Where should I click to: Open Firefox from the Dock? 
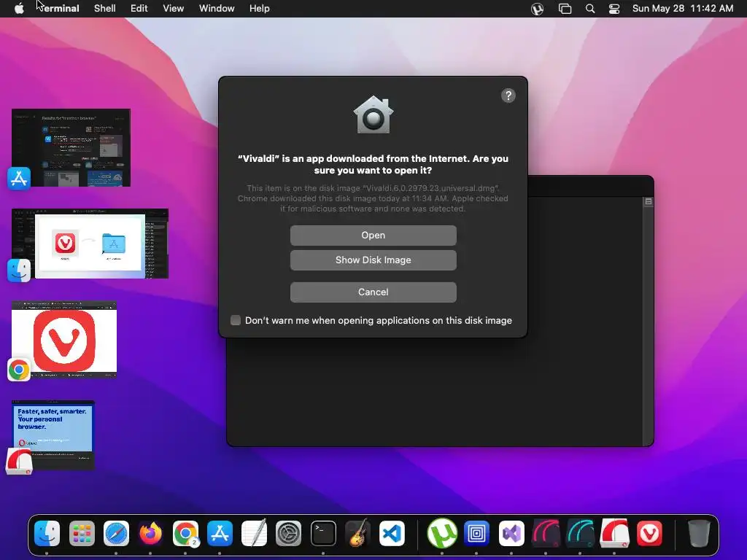tap(150, 533)
